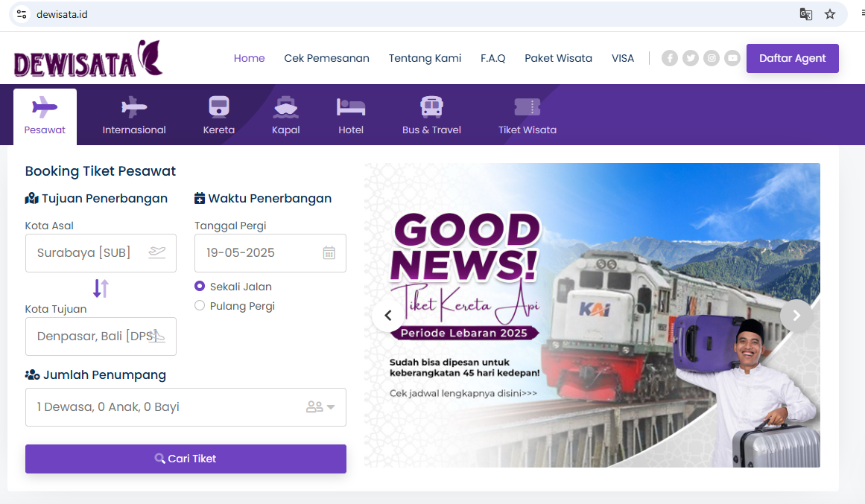Click the calendar icon in date field
This screenshot has width=865, height=504.
coord(329,252)
